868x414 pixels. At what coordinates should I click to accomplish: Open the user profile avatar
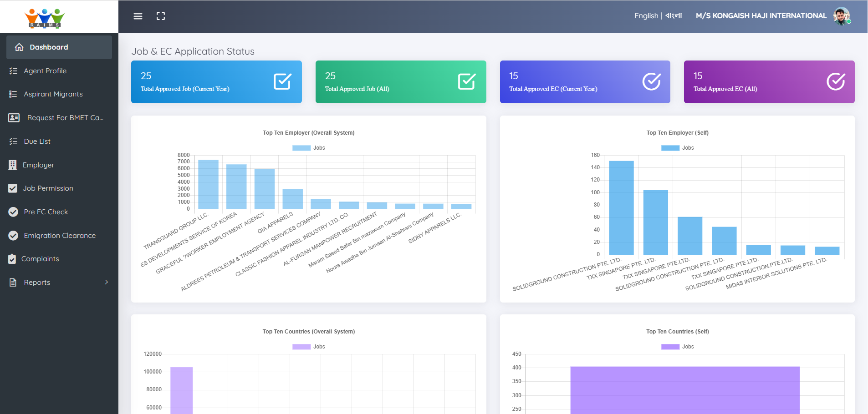[x=842, y=16]
